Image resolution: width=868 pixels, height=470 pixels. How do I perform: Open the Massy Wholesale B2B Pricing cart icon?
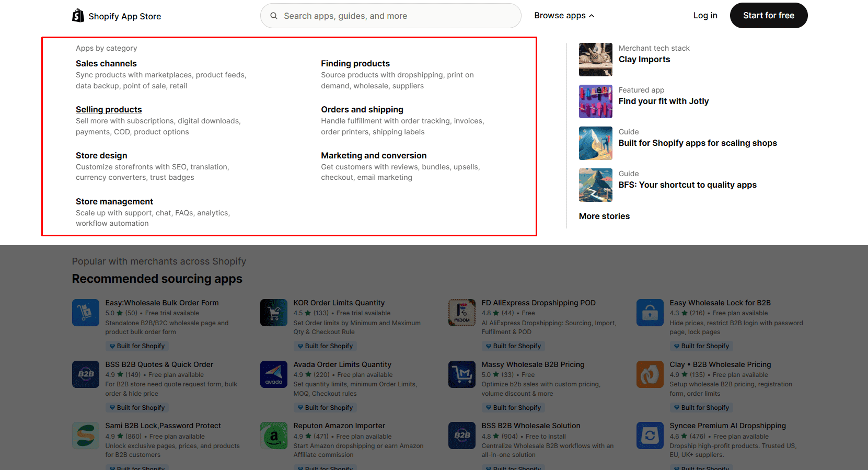[462, 374]
